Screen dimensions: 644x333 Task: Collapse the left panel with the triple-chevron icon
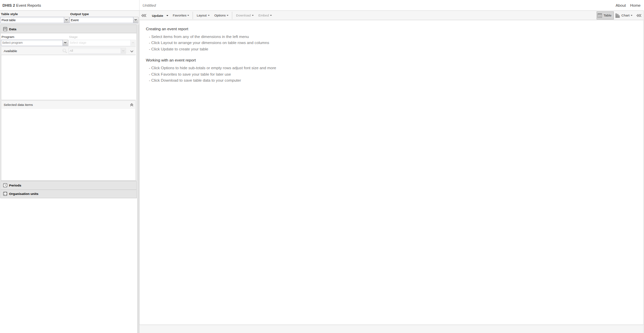tap(144, 15)
